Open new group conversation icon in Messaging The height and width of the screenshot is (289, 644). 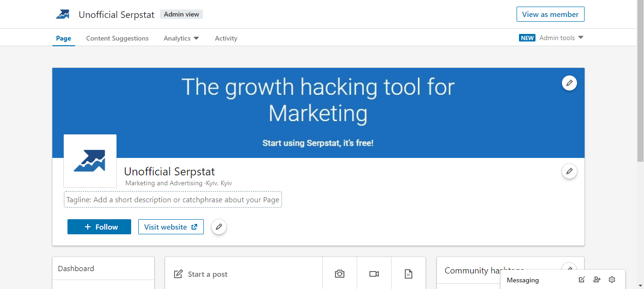597,280
